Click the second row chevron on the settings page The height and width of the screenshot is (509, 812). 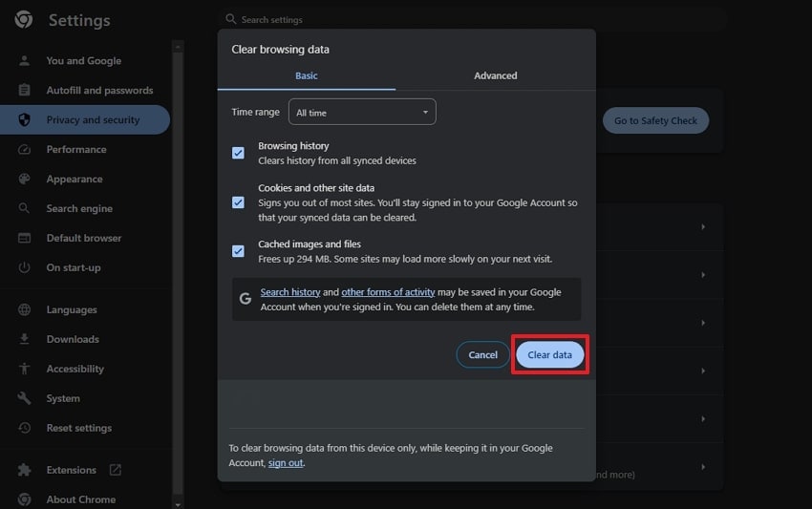[x=703, y=274]
